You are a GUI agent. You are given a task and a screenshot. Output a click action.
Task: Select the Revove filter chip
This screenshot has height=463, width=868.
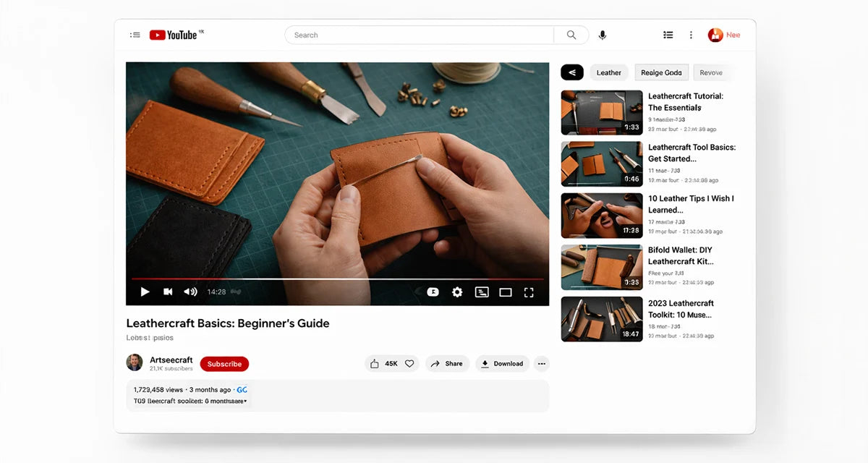pyautogui.click(x=711, y=72)
